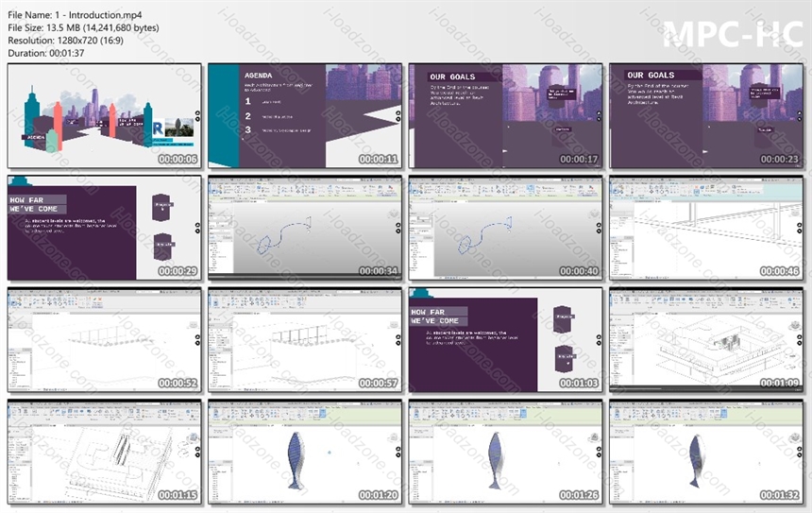Select the twisted tower frame at 00:01:20
The height and width of the screenshot is (513, 812).
305,452
